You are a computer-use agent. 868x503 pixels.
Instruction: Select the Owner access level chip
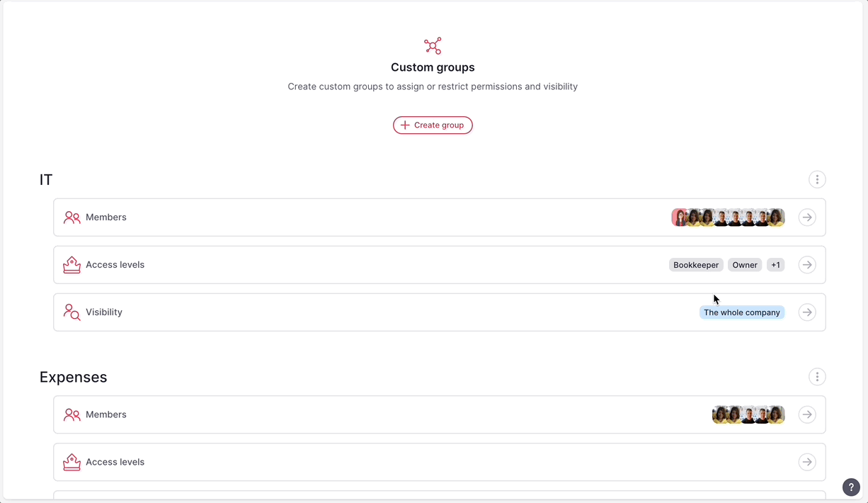745,264
